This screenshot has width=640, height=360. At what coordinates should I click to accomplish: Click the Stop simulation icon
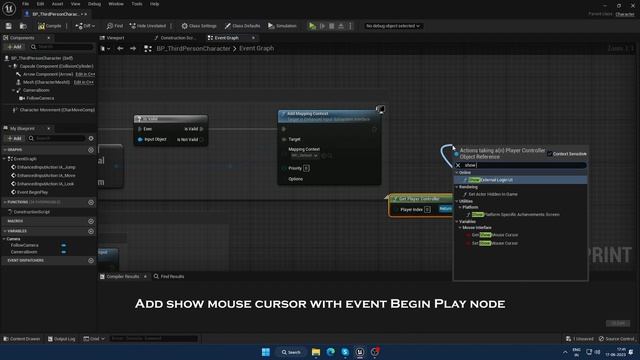pyautogui.click(x=332, y=26)
